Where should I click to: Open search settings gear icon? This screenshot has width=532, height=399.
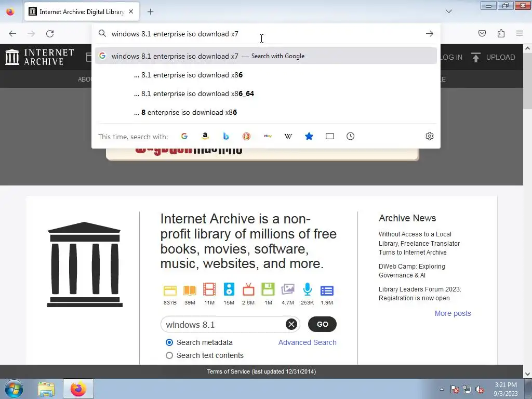[430, 136]
